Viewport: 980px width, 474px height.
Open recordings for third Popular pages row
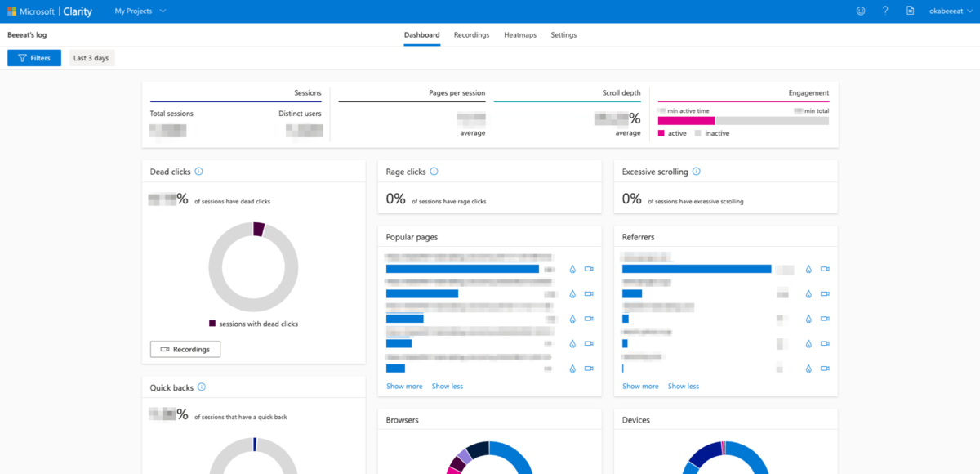pyautogui.click(x=589, y=319)
